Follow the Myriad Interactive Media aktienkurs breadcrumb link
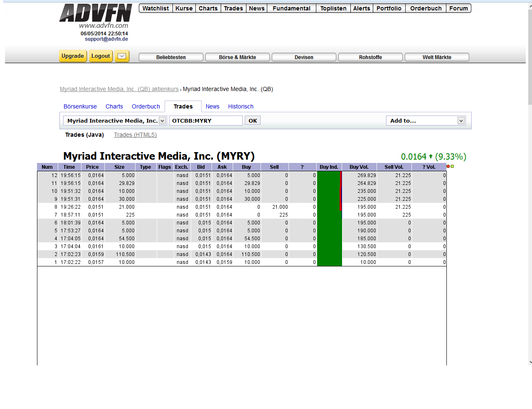 point(119,89)
